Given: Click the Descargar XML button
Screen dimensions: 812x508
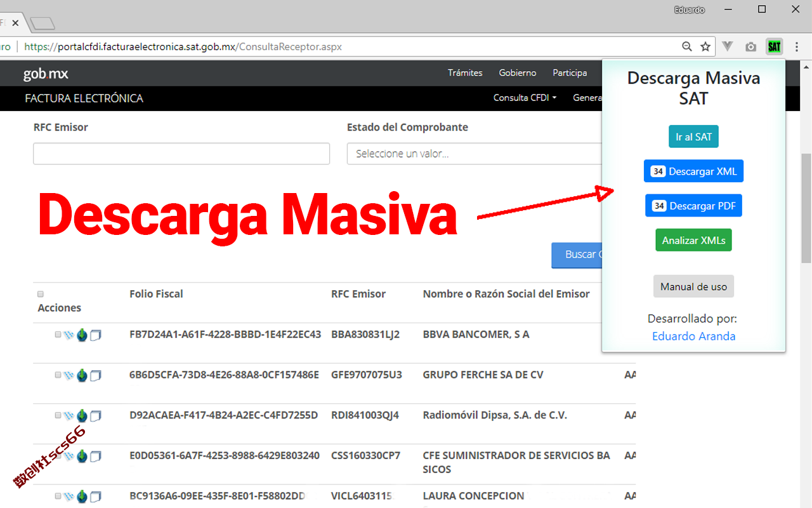Looking at the screenshot, I should pos(693,171).
